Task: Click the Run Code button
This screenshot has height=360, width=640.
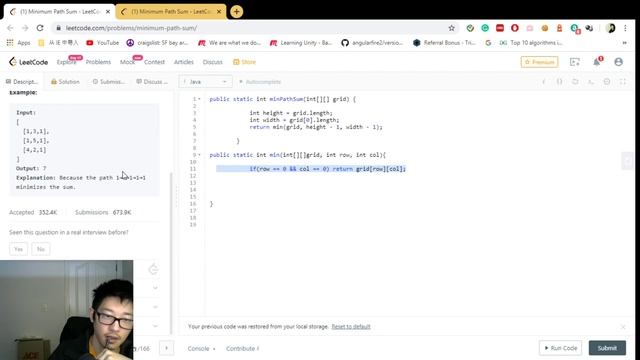Action: [560, 348]
